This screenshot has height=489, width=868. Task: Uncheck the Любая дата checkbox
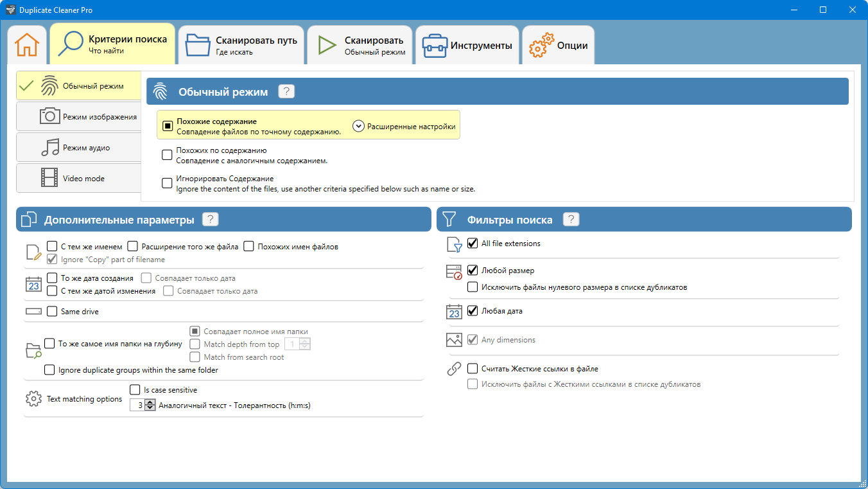click(473, 311)
